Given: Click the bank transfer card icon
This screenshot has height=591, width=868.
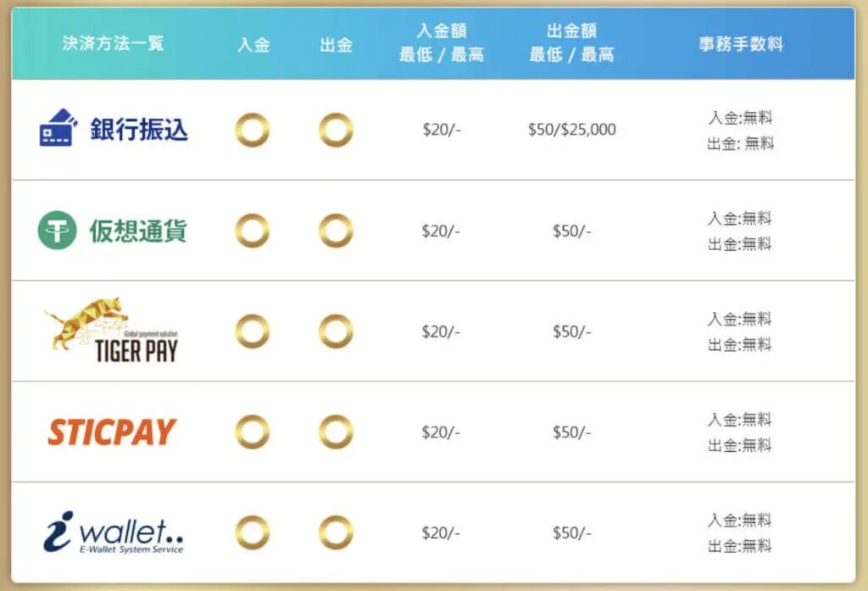Looking at the screenshot, I should click(x=58, y=127).
